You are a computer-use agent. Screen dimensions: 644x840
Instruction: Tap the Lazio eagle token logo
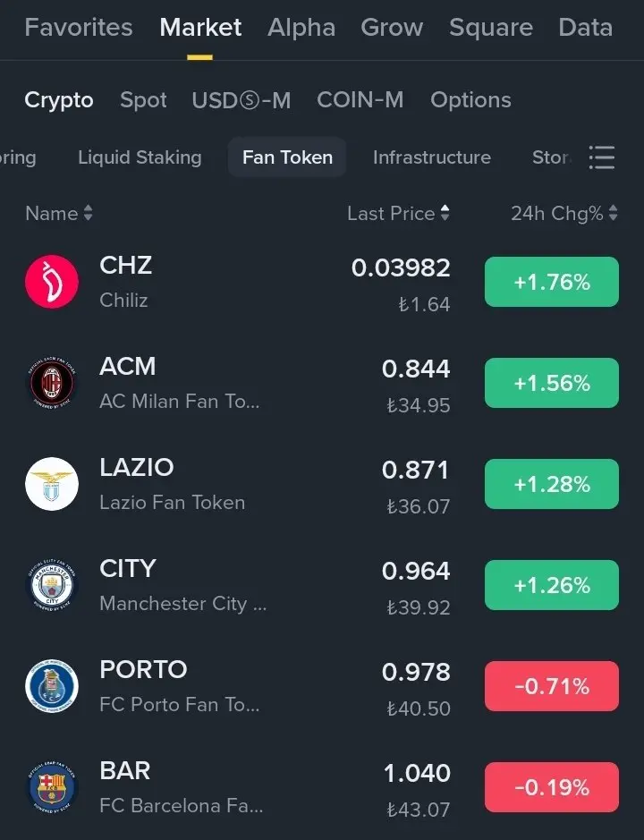coord(52,484)
